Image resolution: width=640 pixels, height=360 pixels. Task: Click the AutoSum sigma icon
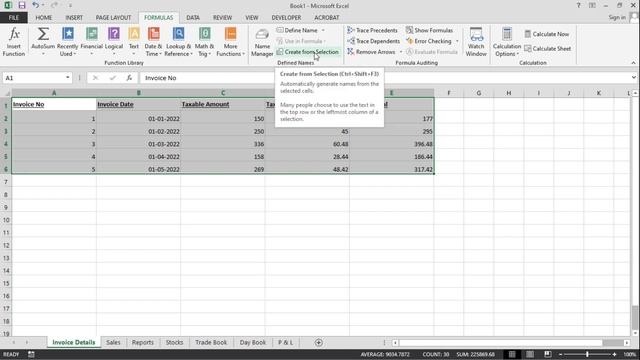(x=43, y=34)
